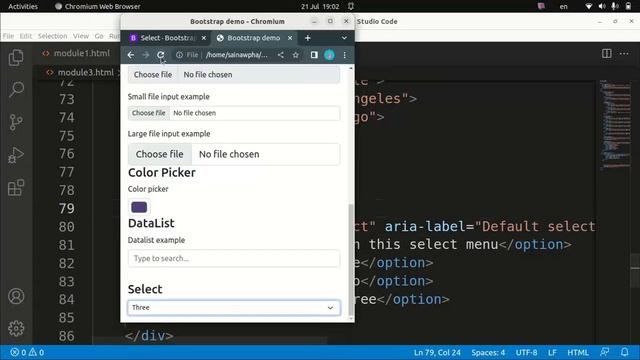Image resolution: width=640 pixels, height=360 pixels.
Task: Click line number 79 in gutter
Action: 67,208
